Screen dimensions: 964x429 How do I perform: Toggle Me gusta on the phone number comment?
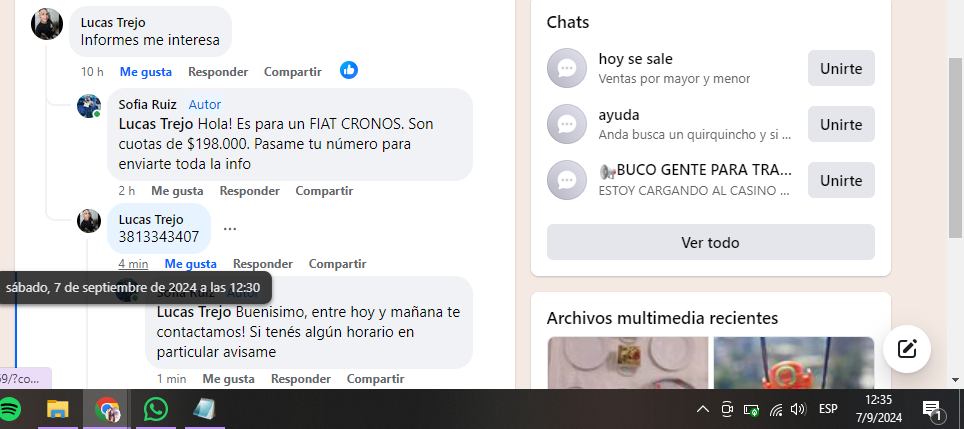tap(191, 264)
